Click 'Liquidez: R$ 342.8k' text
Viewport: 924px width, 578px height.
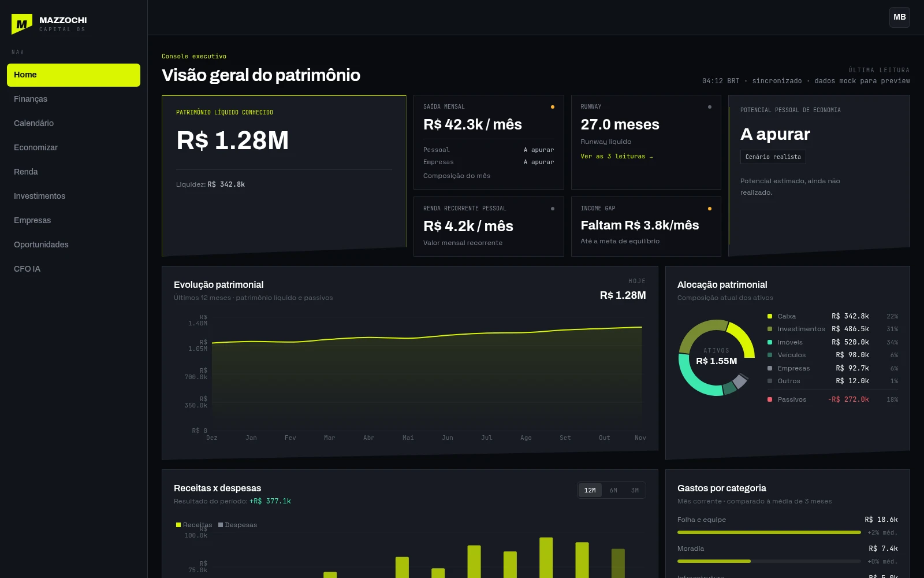pyautogui.click(x=211, y=184)
